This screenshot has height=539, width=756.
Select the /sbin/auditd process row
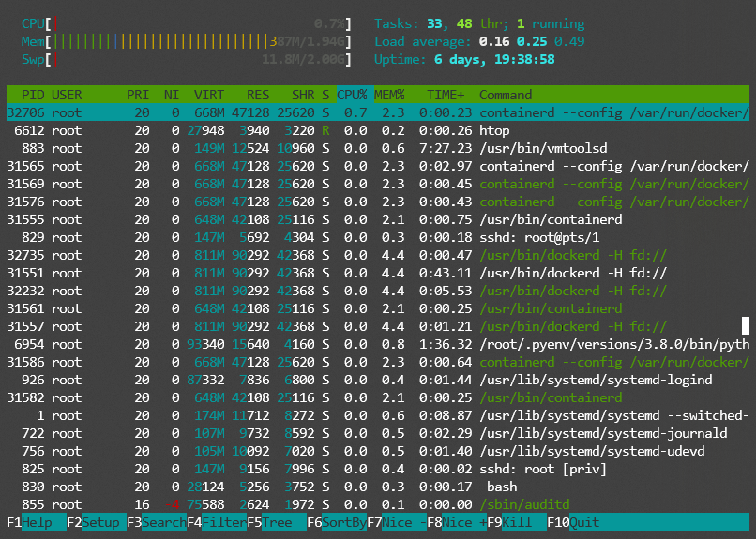(378, 505)
